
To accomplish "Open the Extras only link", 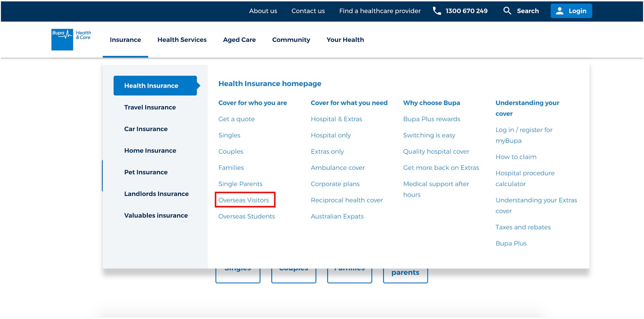I will tap(327, 152).
